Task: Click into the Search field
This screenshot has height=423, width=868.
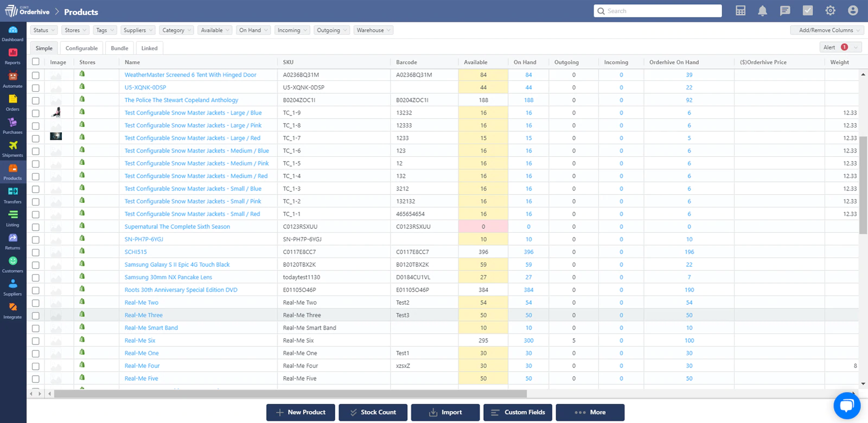Action: point(658,11)
